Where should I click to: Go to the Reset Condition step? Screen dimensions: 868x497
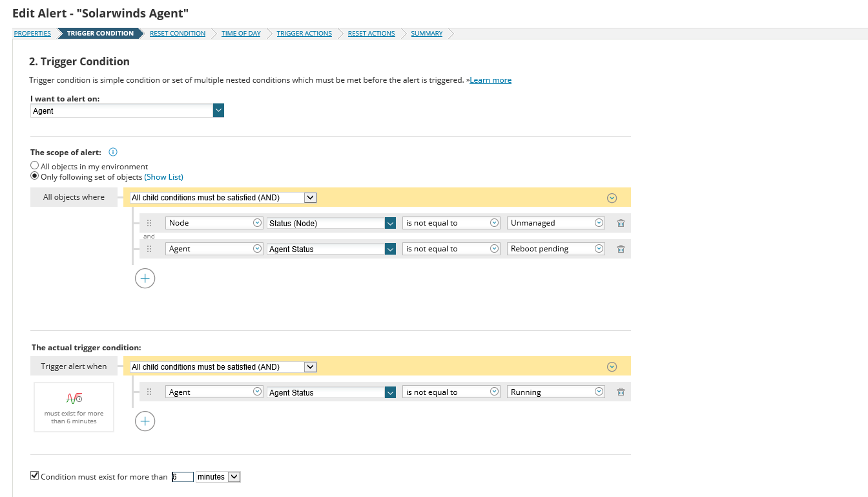pos(178,34)
